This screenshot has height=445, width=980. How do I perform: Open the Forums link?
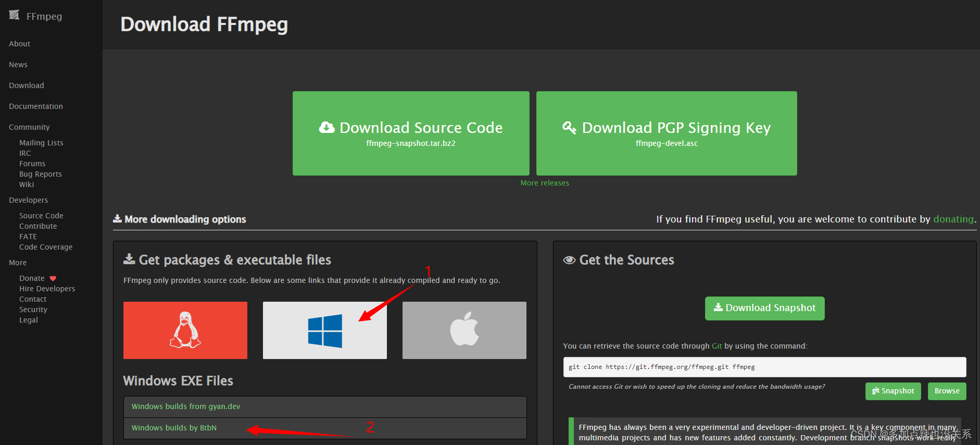click(x=32, y=164)
